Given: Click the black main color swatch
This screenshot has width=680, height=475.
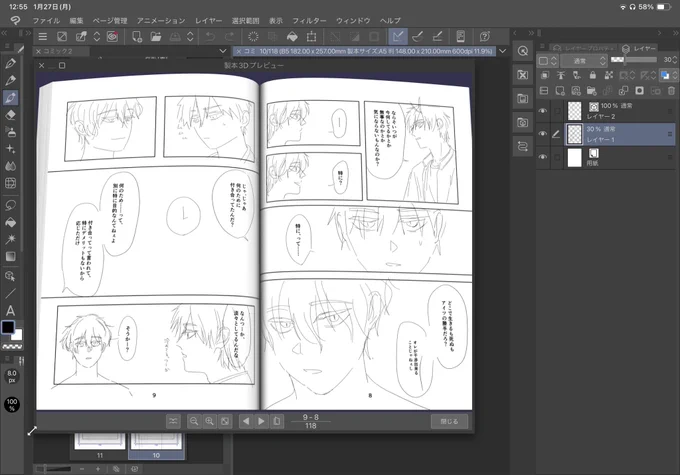Looking at the screenshot, I should point(8,327).
